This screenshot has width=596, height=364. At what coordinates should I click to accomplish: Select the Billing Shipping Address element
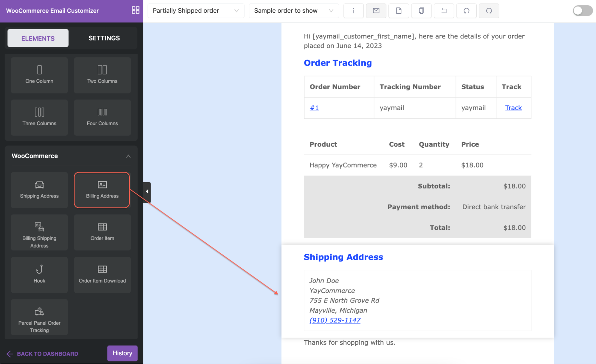39,233
